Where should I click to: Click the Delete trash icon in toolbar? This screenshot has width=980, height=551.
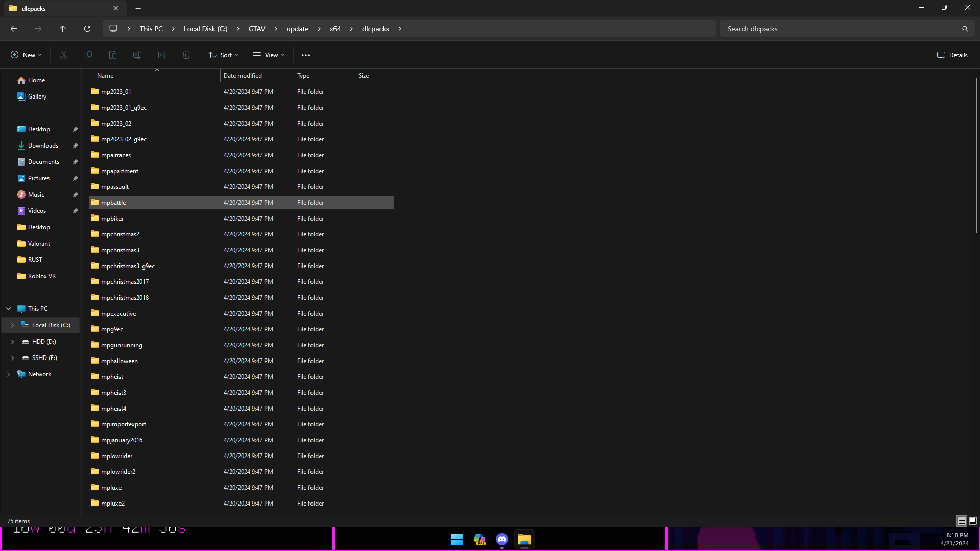pos(186,55)
